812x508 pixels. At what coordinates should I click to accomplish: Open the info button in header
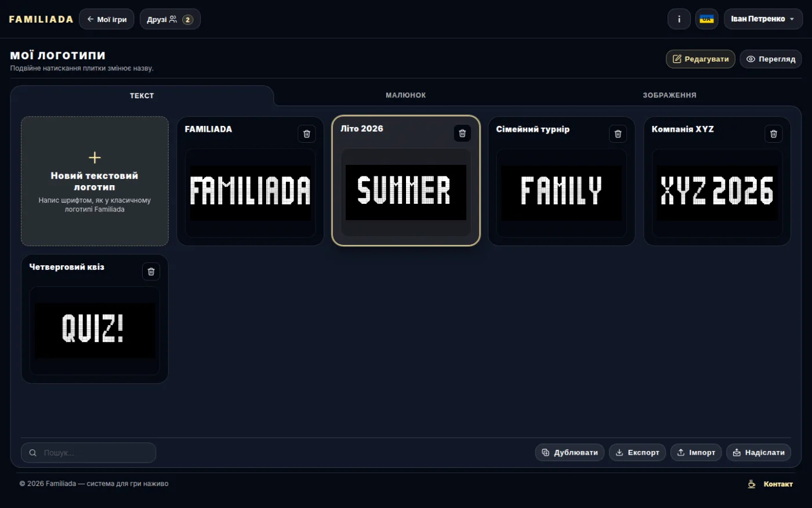click(679, 19)
